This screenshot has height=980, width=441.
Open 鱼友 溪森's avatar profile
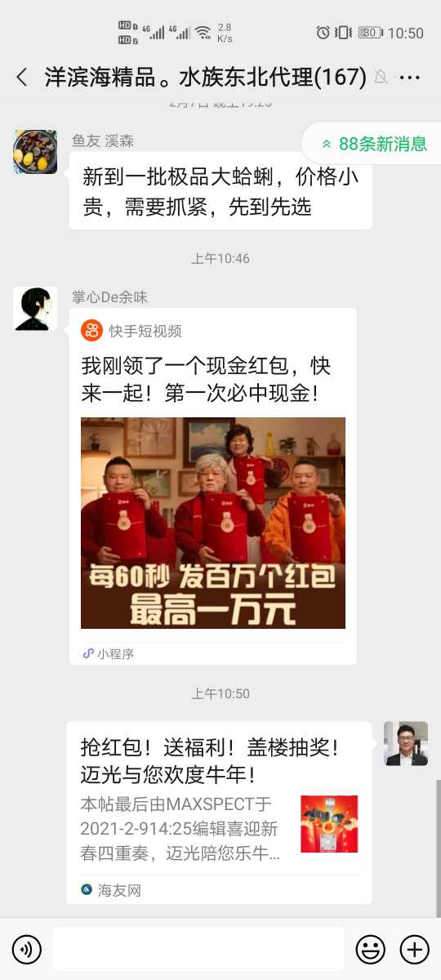coord(35,152)
